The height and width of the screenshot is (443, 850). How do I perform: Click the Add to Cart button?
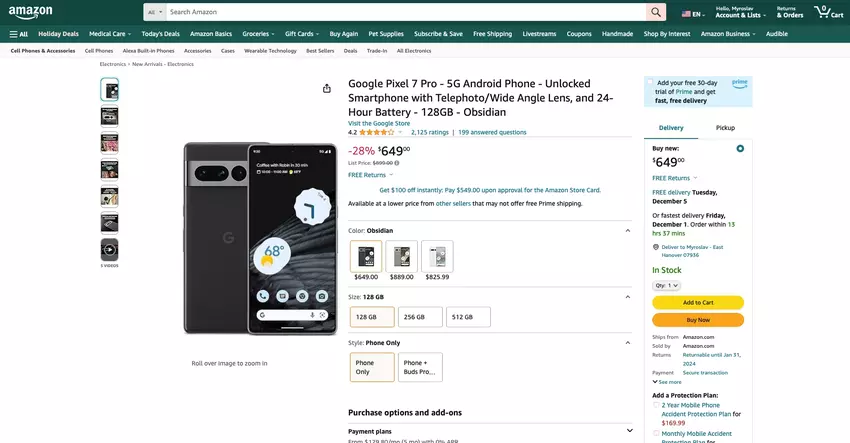click(698, 302)
